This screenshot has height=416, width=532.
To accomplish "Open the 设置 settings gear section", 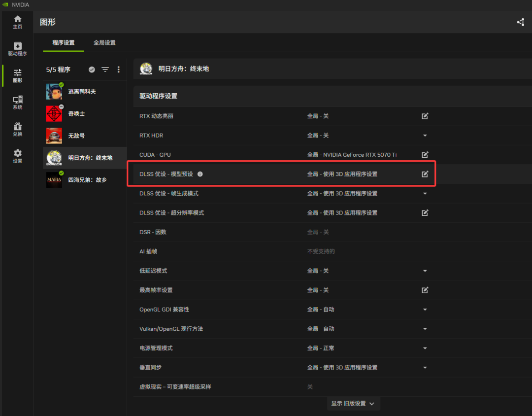I will click(18, 156).
